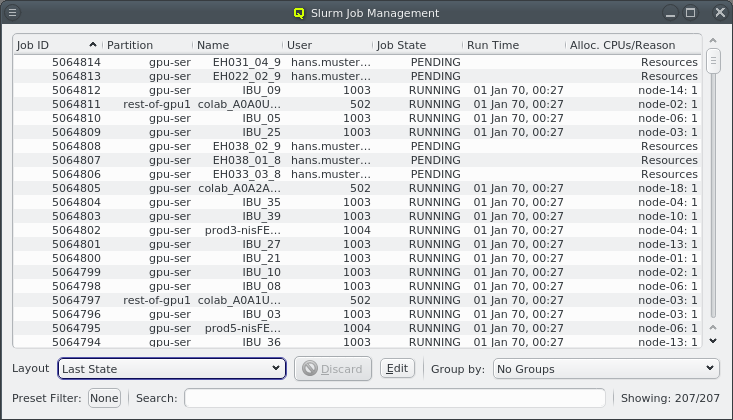The image size is (733, 420).
Task: Click the Edit layout button
Action: (x=397, y=368)
